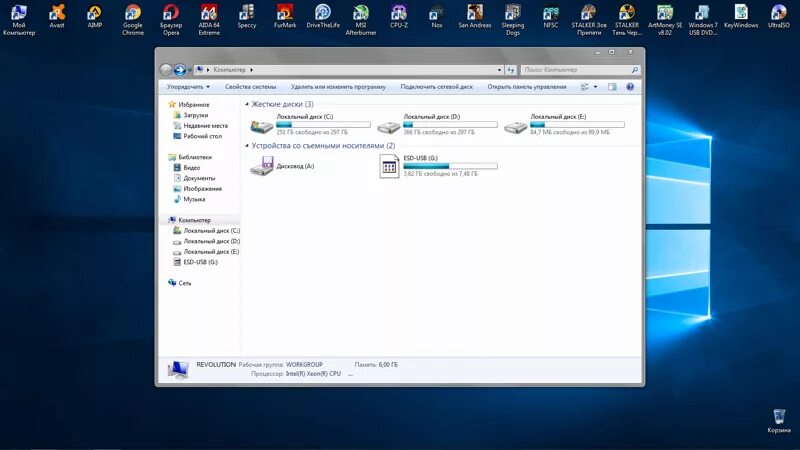Collapse Устройства со съемными носителями group
Image resolution: width=800 pixels, height=450 pixels.
tap(247, 146)
